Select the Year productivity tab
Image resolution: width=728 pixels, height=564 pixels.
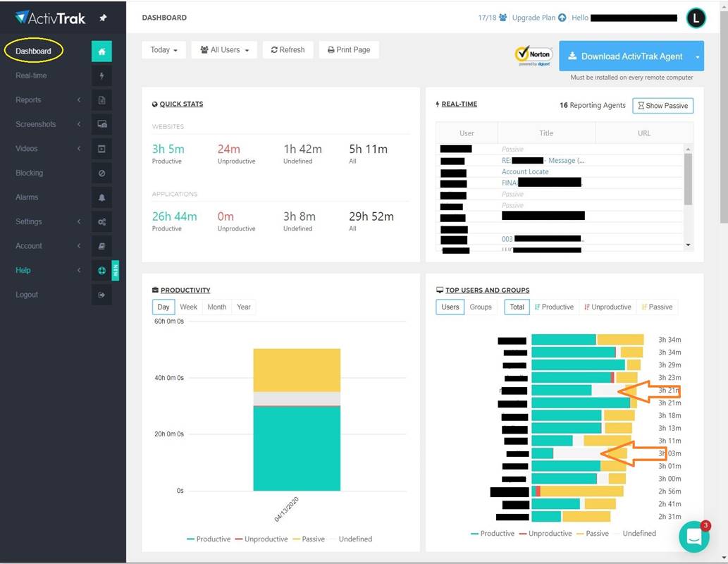(x=244, y=307)
